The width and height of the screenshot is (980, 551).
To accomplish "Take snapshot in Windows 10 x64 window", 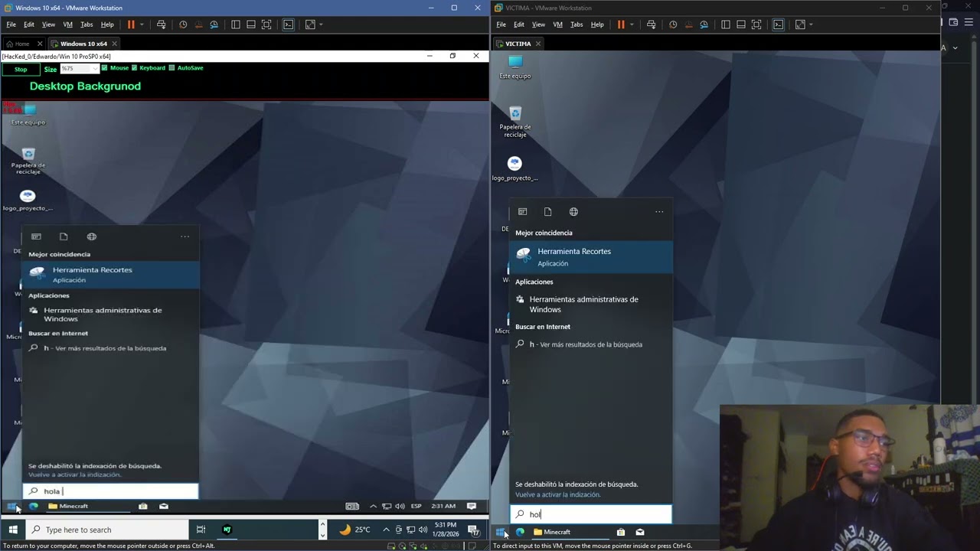I will pyautogui.click(x=183, y=24).
